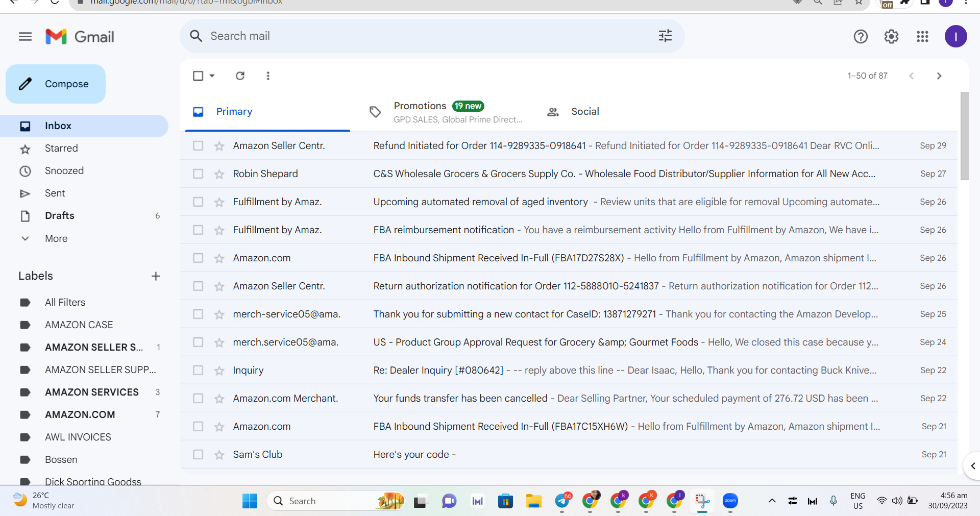This screenshot has width=980, height=516.
Task: Click the ENG US language indicator
Action: pos(857,501)
